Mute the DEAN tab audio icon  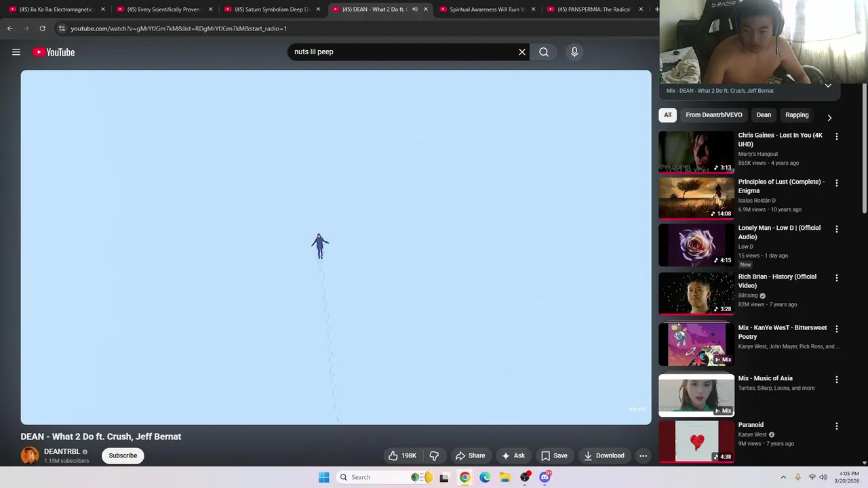415,9
